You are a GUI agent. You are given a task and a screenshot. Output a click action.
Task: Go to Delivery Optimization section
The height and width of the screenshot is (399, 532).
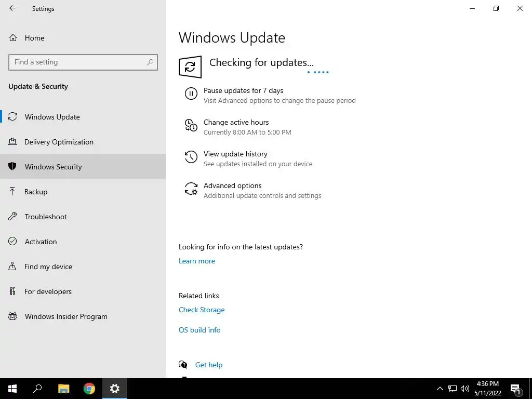[83, 142]
